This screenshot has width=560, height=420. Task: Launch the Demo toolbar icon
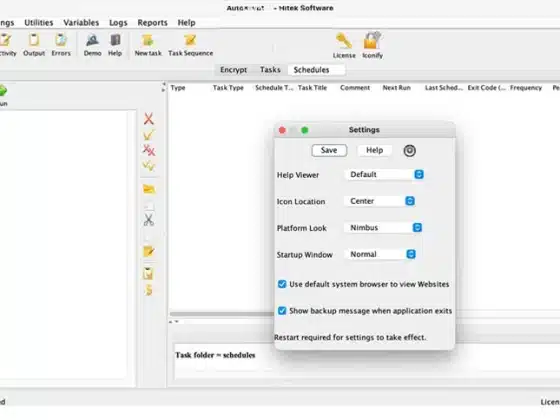(x=92, y=45)
